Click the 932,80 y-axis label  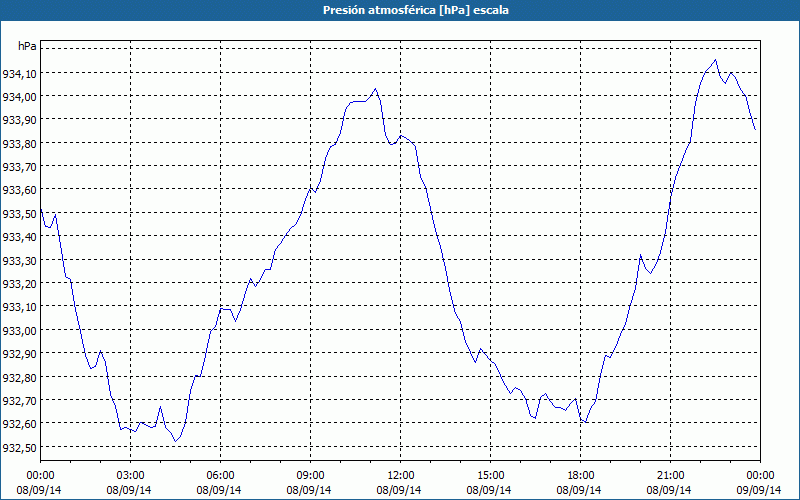19,378
